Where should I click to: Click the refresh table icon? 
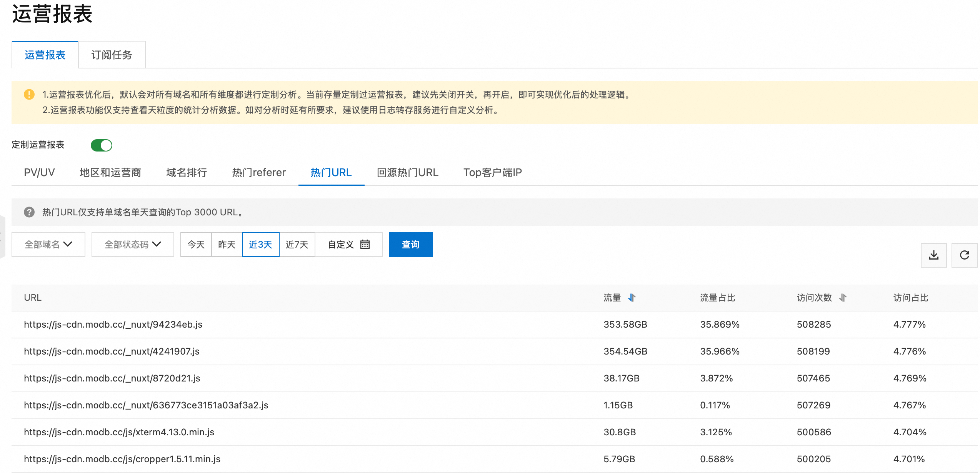964,255
